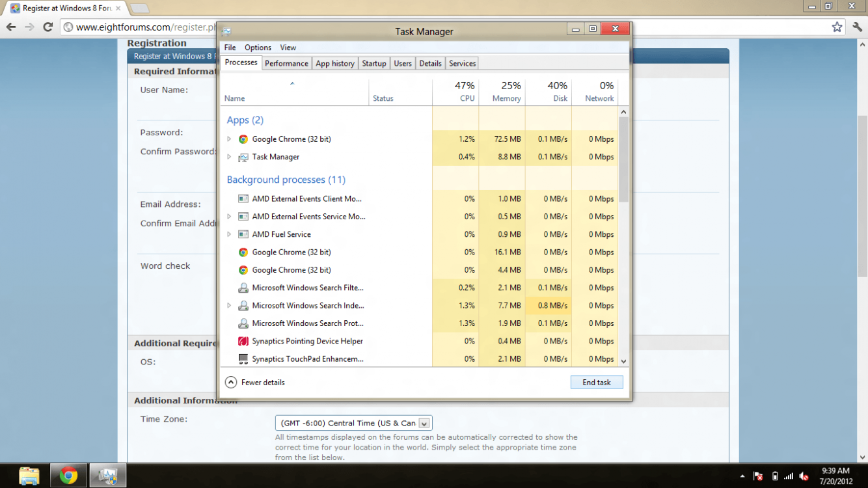Image resolution: width=868 pixels, height=488 pixels.
Task: Sort processes by the Name column
Action: click(x=295, y=92)
